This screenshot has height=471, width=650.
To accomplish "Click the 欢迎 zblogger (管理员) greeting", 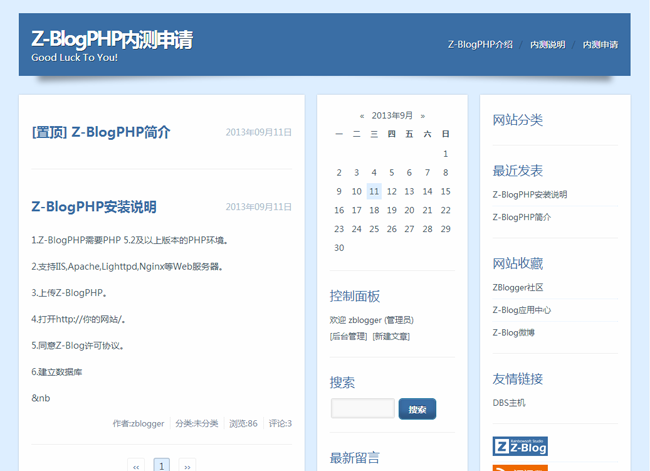I will coord(371,320).
